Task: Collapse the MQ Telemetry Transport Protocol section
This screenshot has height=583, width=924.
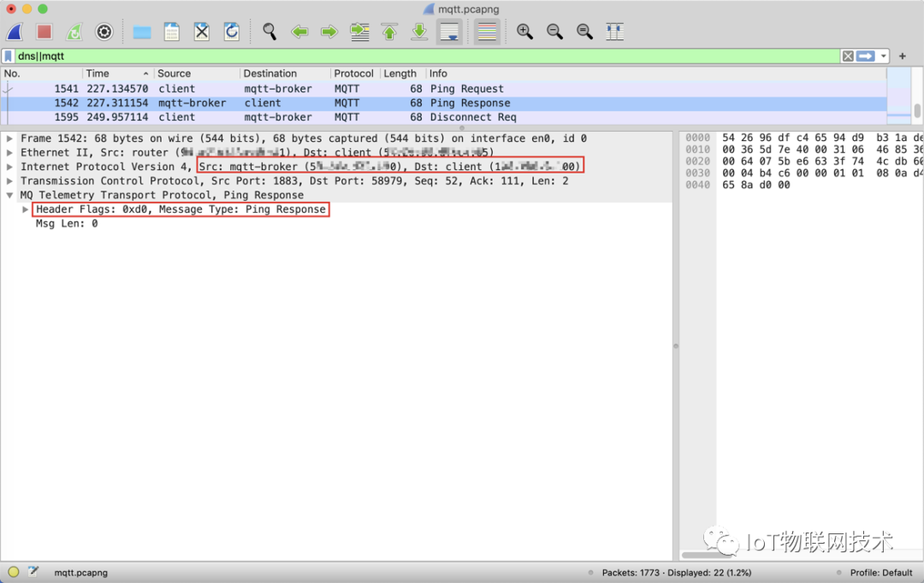Action: click(x=9, y=195)
